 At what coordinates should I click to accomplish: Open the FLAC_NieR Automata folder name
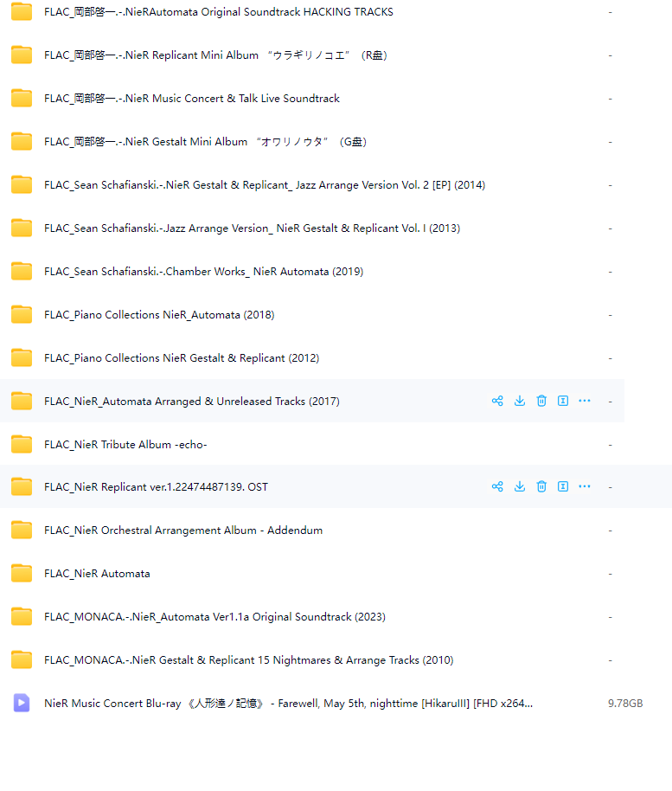[97, 574]
